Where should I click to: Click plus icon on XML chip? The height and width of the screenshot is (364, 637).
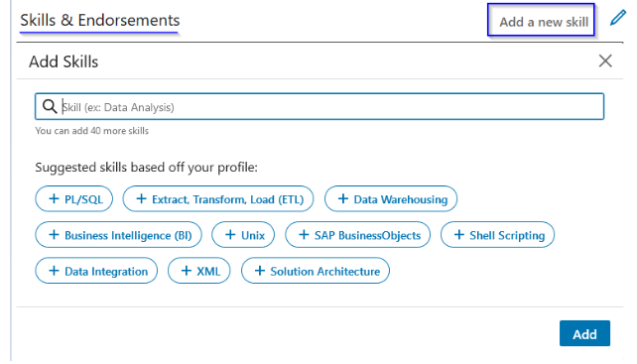coord(187,271)
